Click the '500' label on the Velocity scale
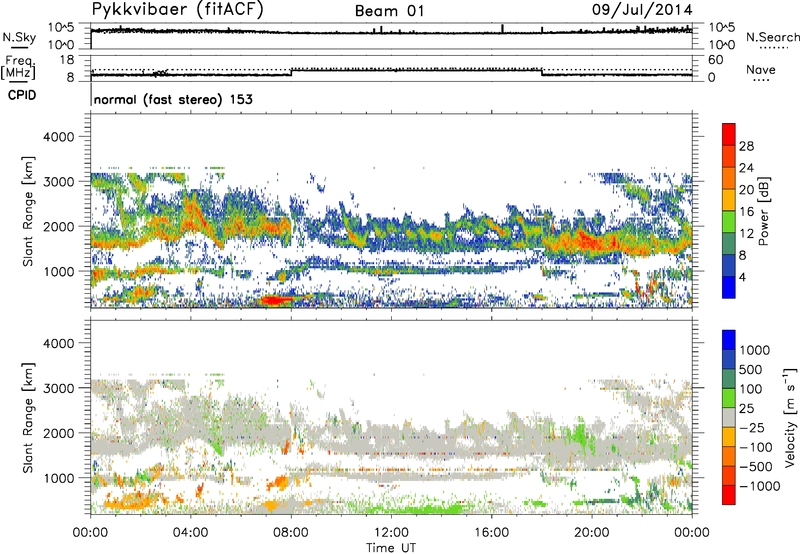Image resolution: width=800 pixels, height=554 pixels. pos(751,370)
